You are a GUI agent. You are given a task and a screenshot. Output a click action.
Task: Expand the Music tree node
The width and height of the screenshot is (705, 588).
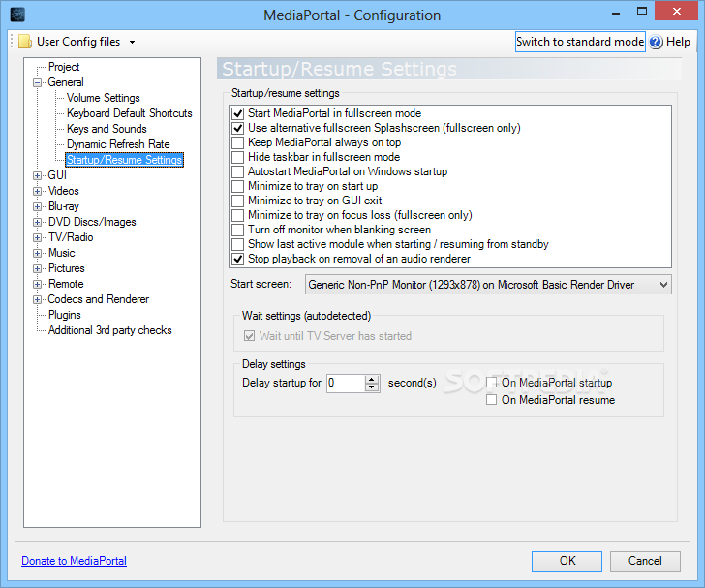coord(38,253)
